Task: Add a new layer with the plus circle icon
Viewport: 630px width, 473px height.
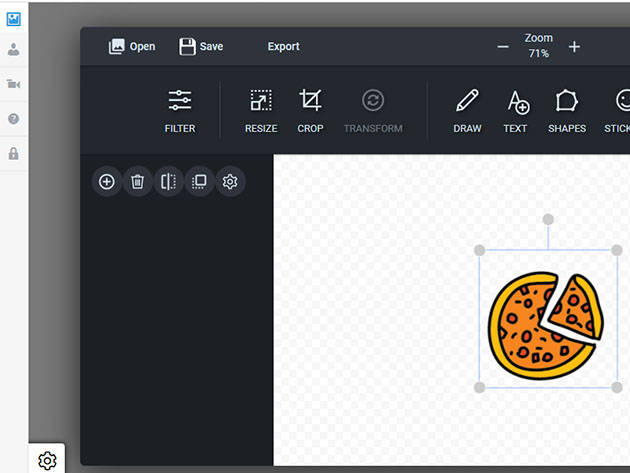Action: (x=106, y=182)
